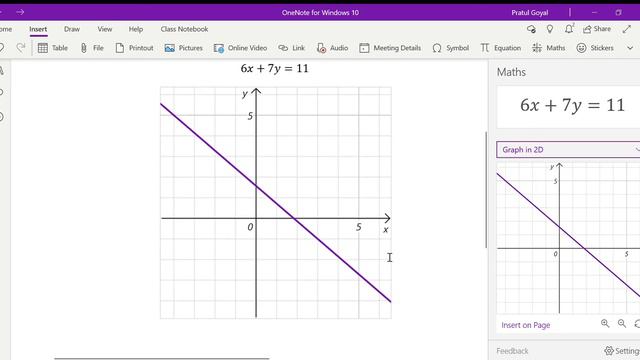The width and height of the screenshot is (640, 360).
Task: Switch to the Draw tab
Action: [x=72, y=29]
